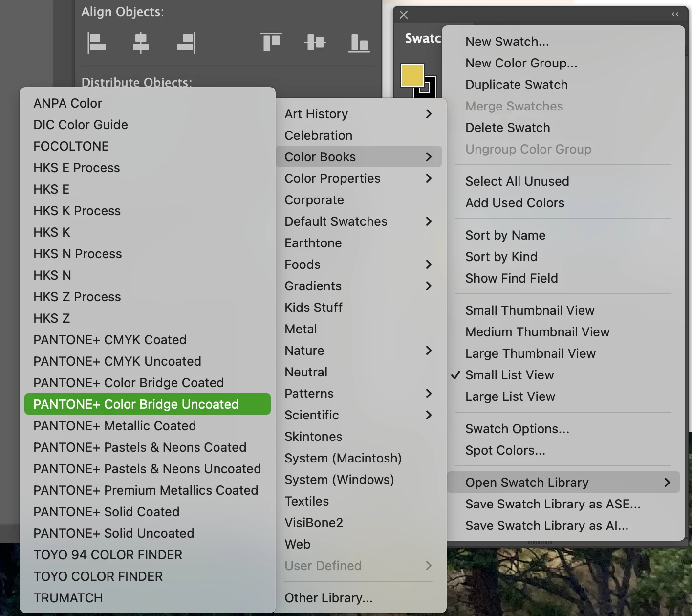
Task: Expand the Scientific submenu
Action: [359, 415]
